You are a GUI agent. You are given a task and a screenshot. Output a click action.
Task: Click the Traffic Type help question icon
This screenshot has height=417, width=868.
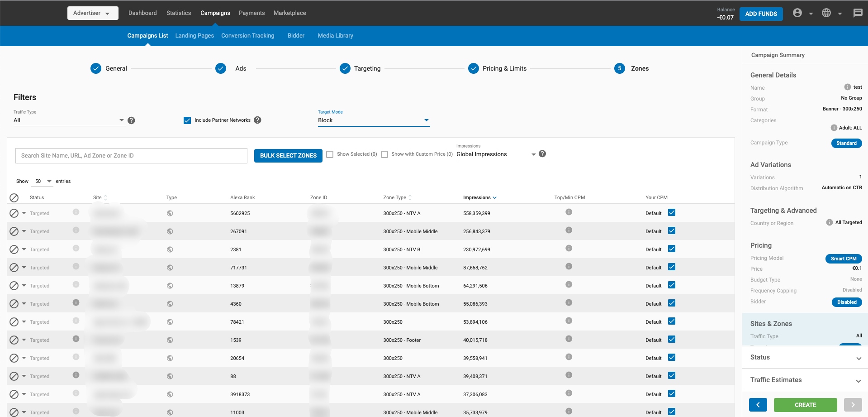131,120
